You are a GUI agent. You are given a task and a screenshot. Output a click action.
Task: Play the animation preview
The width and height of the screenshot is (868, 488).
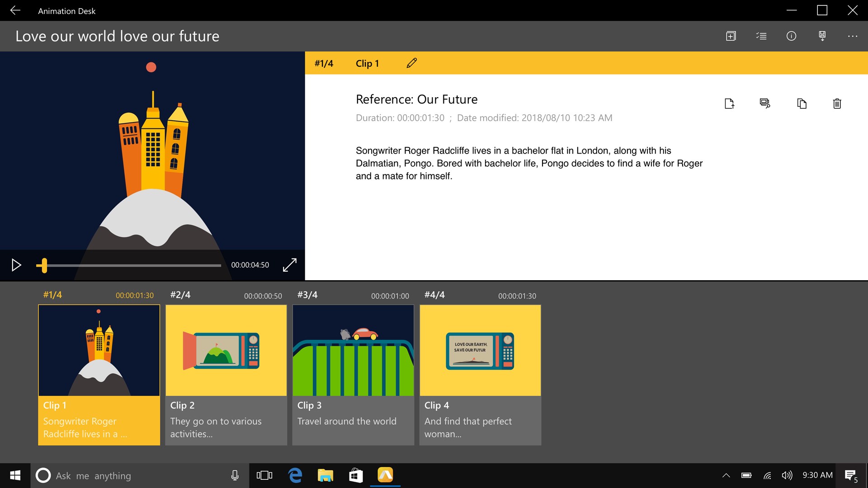point(16,265)
